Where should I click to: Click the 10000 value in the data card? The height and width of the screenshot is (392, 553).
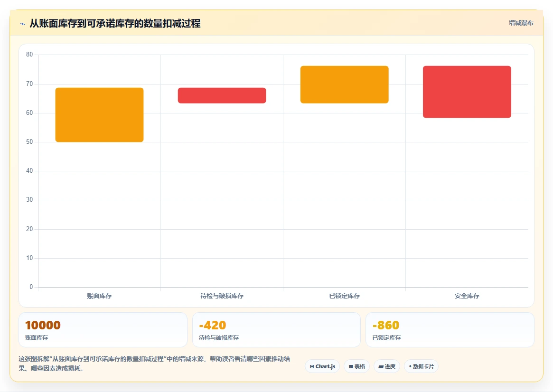click(43, 325)
